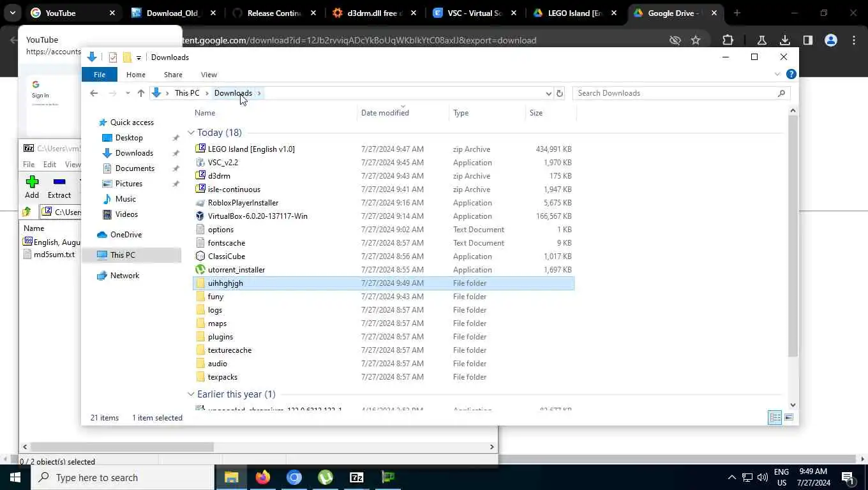Select Network in navigation pane
This screenshot has width=868, height=490.
(x=124, y=276)
